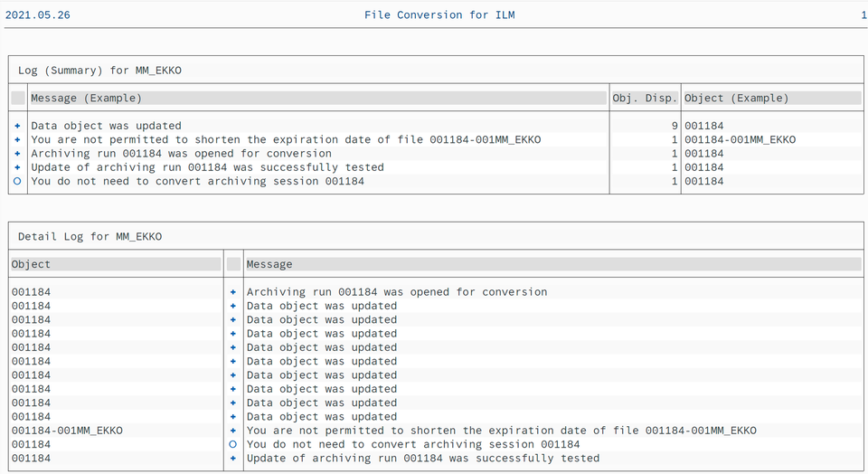Viewport: 868px width, 474px height.
Task: Select Detail Log message 'Update of archiving run 001184 was successfully tested'
Action: 423,458
